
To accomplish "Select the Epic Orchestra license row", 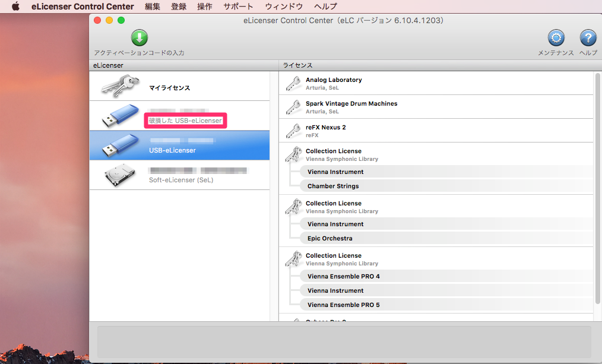I will tap(446, 238).
